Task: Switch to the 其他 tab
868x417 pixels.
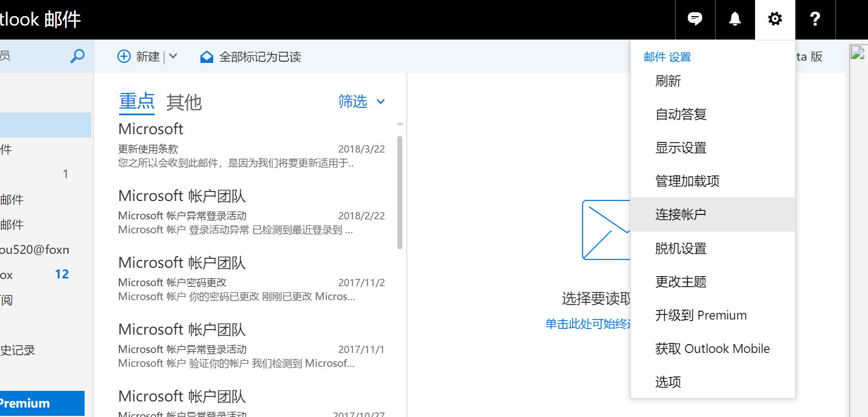Action: 184,102
